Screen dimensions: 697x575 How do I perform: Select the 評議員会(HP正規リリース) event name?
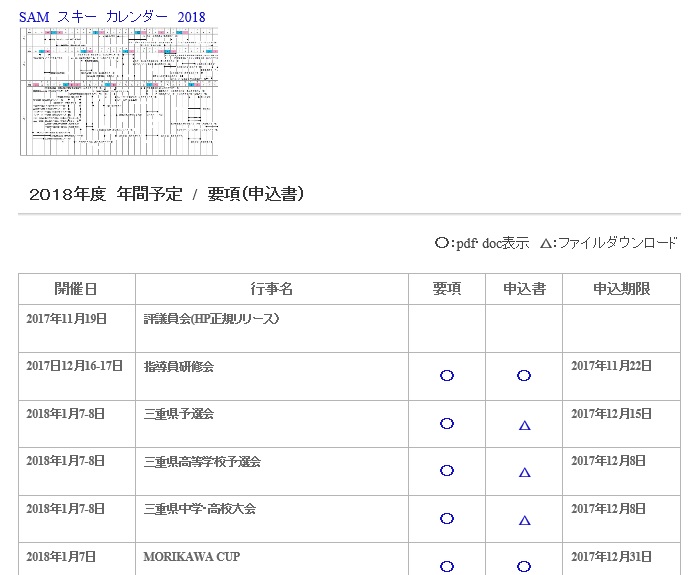point(211,319)
